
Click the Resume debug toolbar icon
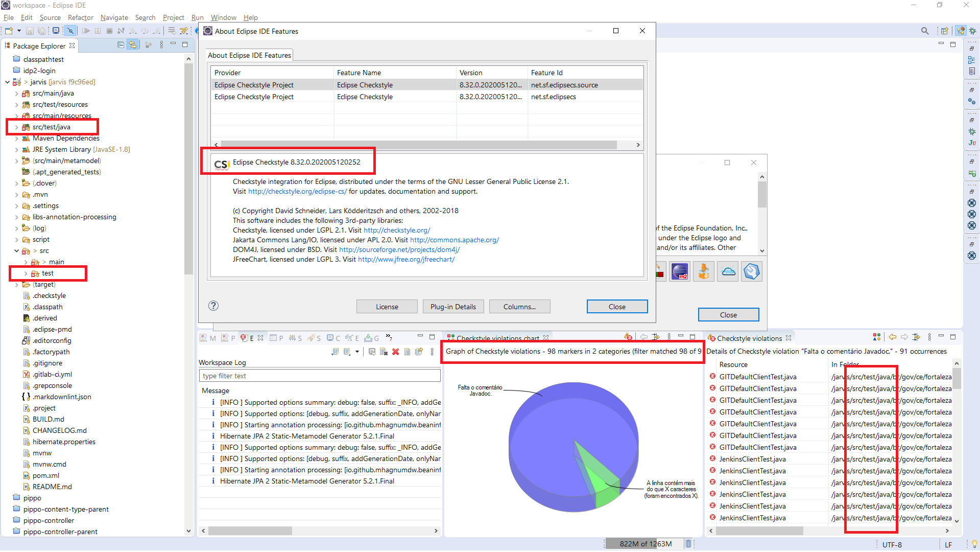click(86, 31)
